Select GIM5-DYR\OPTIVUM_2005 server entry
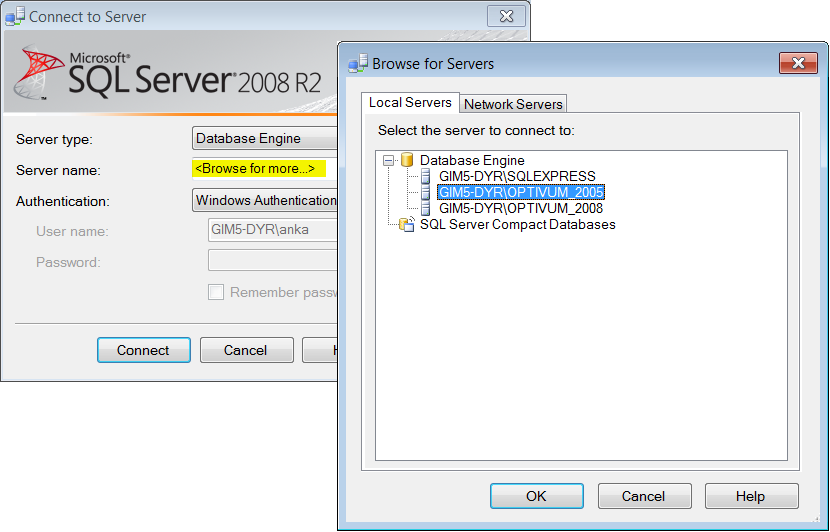 tap(521, 192)
